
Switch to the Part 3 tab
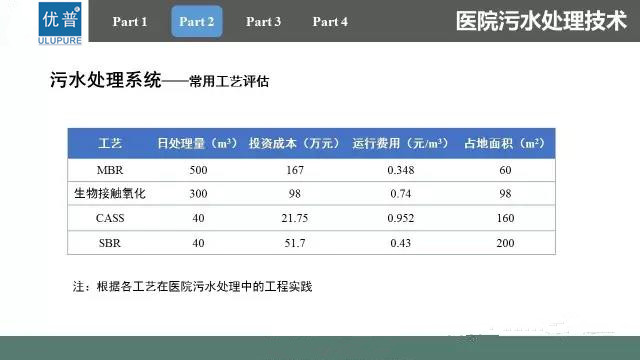[263, 22]
